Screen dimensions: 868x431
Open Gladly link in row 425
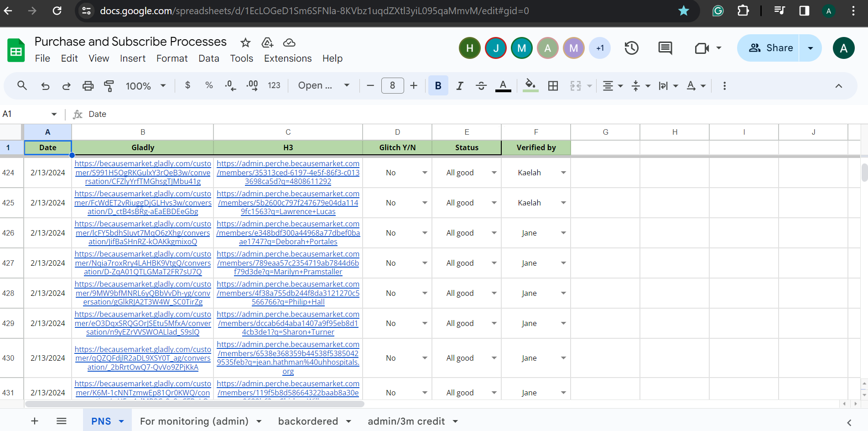(143, 203)
